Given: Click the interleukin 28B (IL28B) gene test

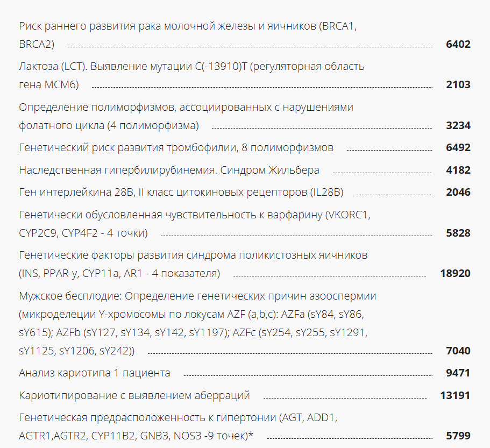Looking at the screenshot, I should click(181, 192).
